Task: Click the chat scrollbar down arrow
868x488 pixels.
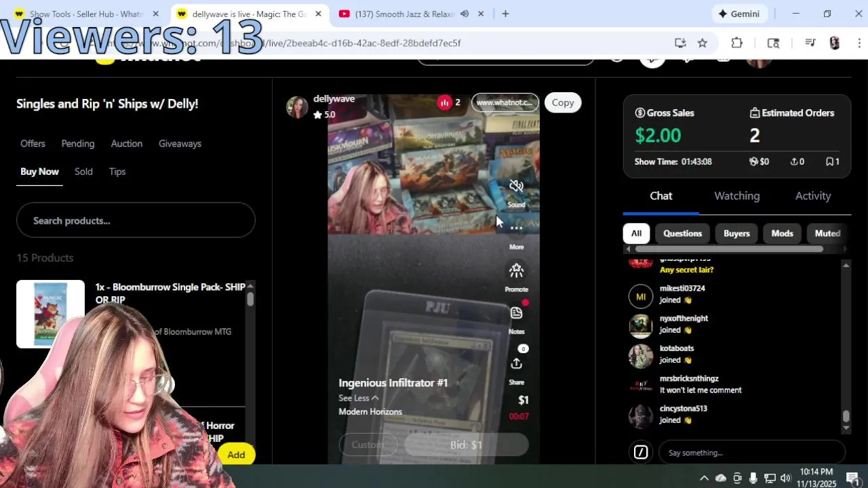Action: [846, 428]
